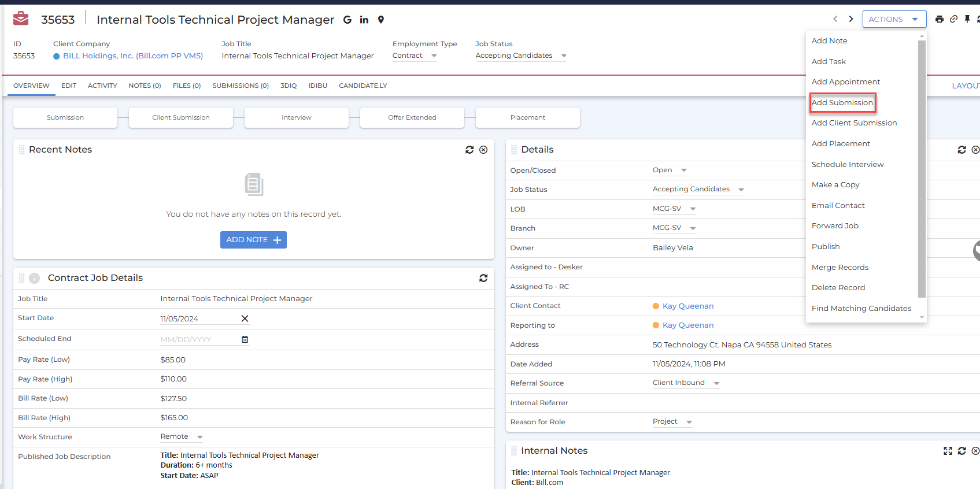The width and height of the screenshot is (980, 489).
Task: Open Client Contact Kay Queenan link
Action: coord(688,306)
